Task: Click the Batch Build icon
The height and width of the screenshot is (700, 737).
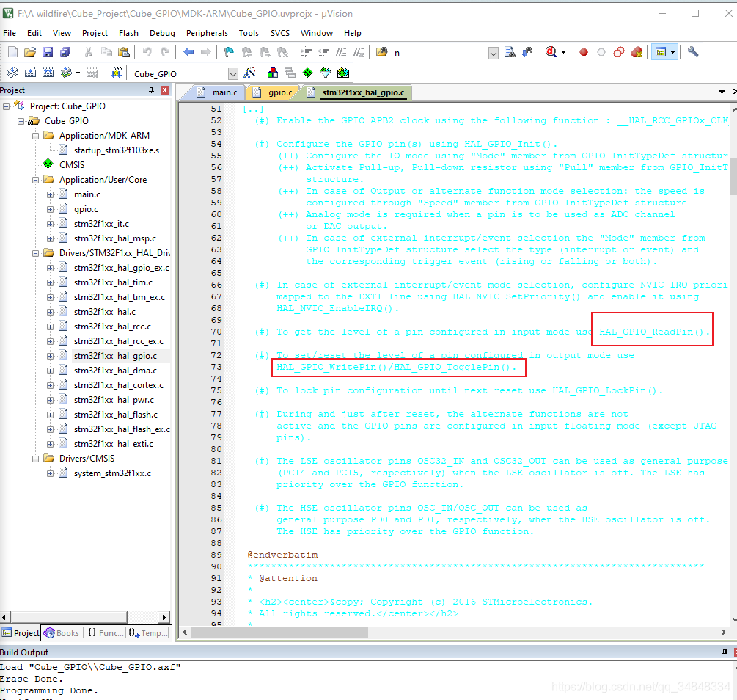Action: click(x=66, y=73)
